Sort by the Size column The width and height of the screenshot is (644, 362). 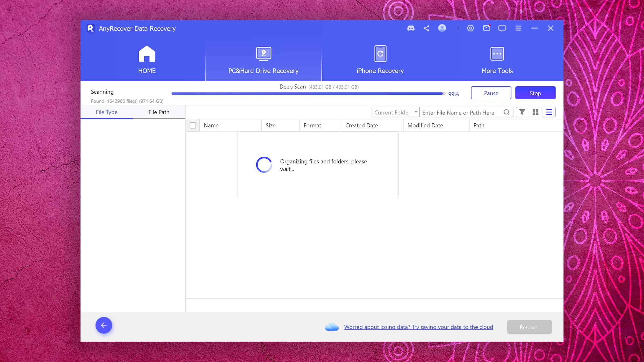(280, 125)
